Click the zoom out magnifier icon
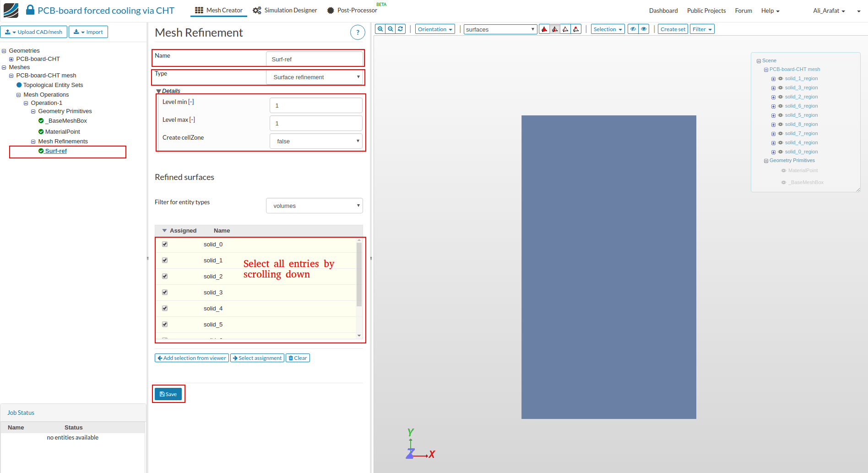The height and width of the screenshot is (473, 868). [x=391, y=29]
